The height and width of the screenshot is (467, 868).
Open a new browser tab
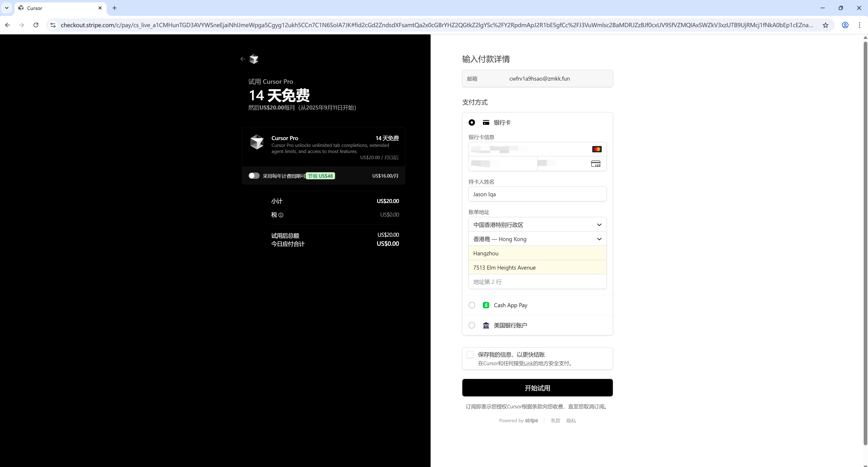pos(115,8)
